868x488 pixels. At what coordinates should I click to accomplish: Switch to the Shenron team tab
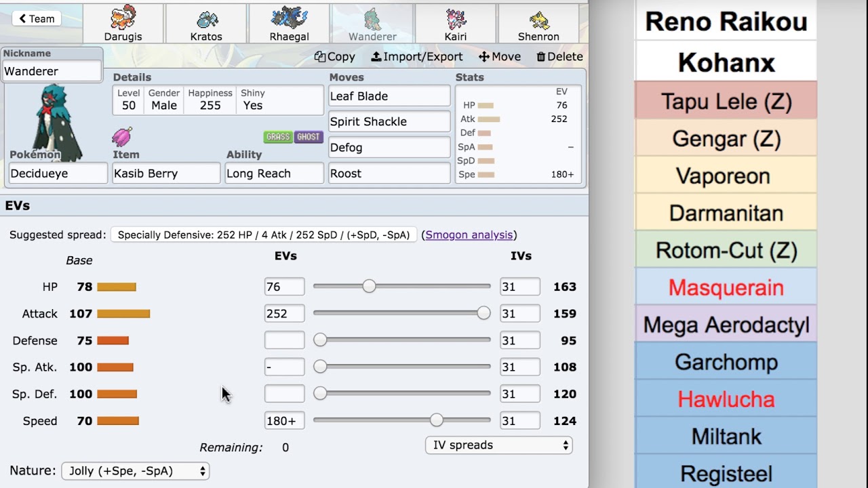point(538,24)
